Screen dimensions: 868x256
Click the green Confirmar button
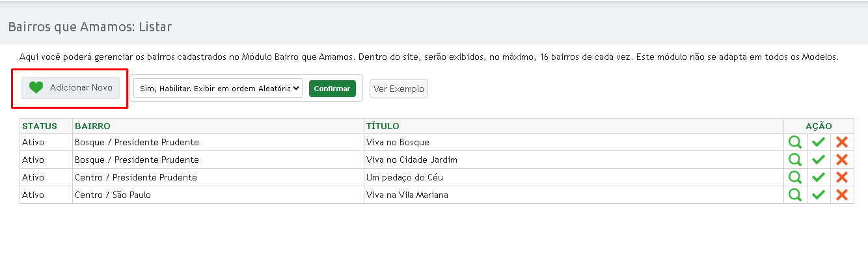(x=332, y=89)
